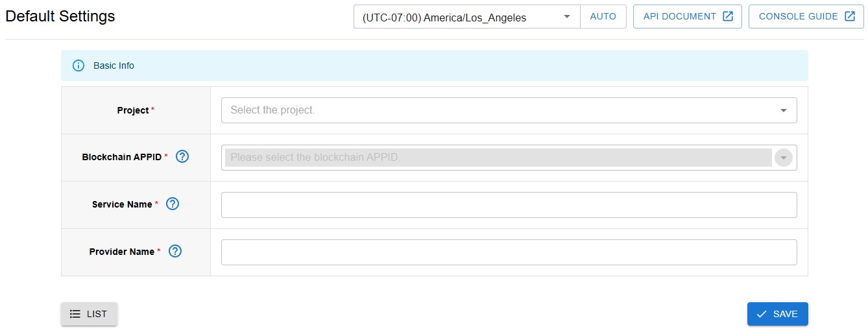Click the list icon in the LIST button
This screenshot has width=868, height=334.
tap(75, 314)
